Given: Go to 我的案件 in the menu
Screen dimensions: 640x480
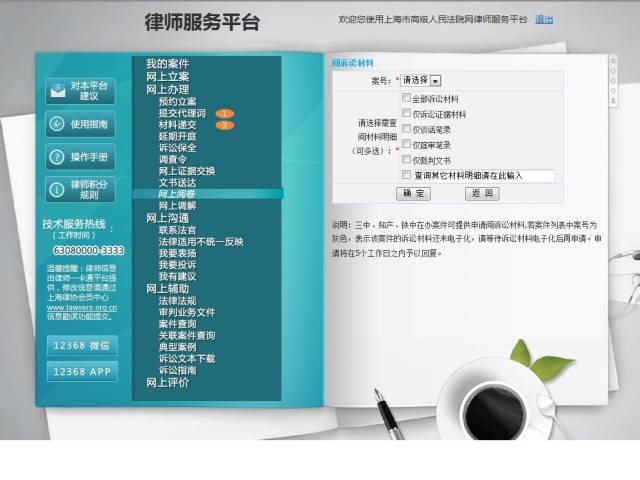Looking at the screenshot, I should (x=167, y=64).
